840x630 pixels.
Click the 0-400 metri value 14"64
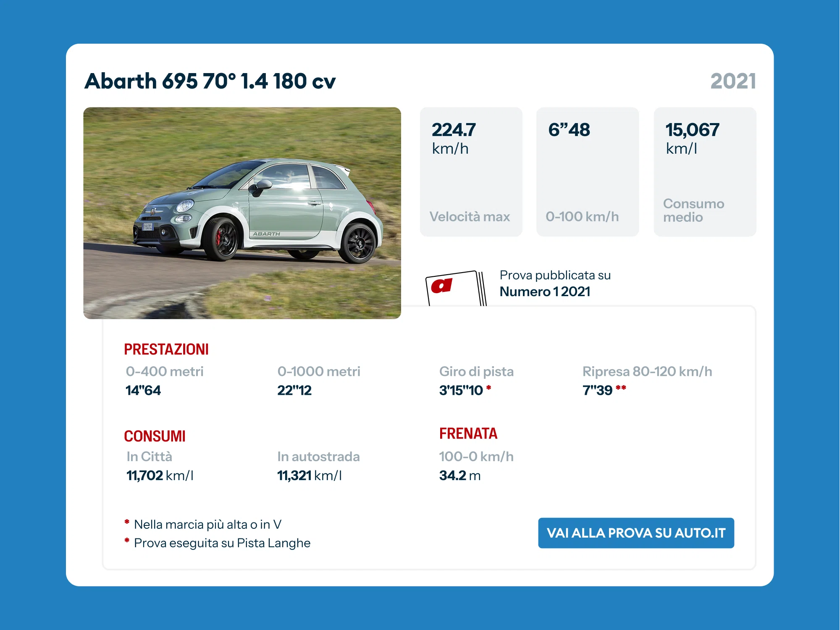point(143,391)
